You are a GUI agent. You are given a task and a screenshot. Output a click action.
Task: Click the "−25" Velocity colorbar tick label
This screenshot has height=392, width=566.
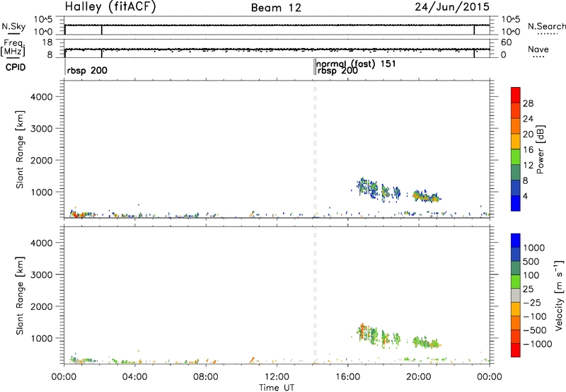(532, 302)
